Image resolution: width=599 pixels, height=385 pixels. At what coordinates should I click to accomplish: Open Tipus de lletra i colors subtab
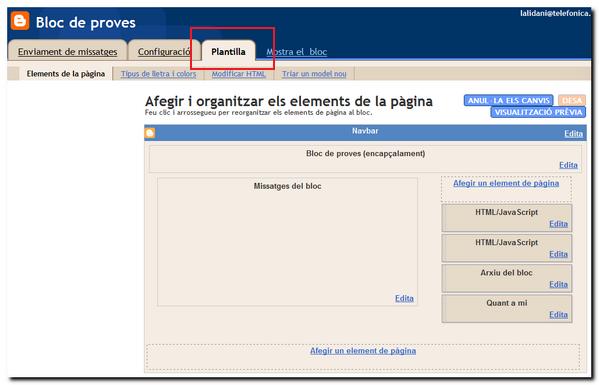(x=159, y=74)
